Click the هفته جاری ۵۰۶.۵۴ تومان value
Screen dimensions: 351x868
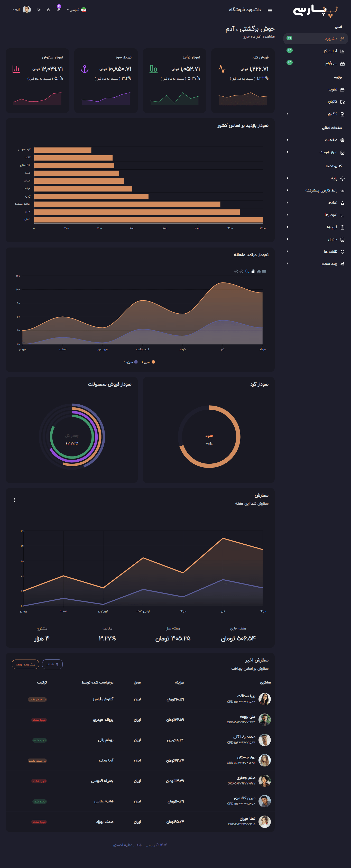click(238, 638)
